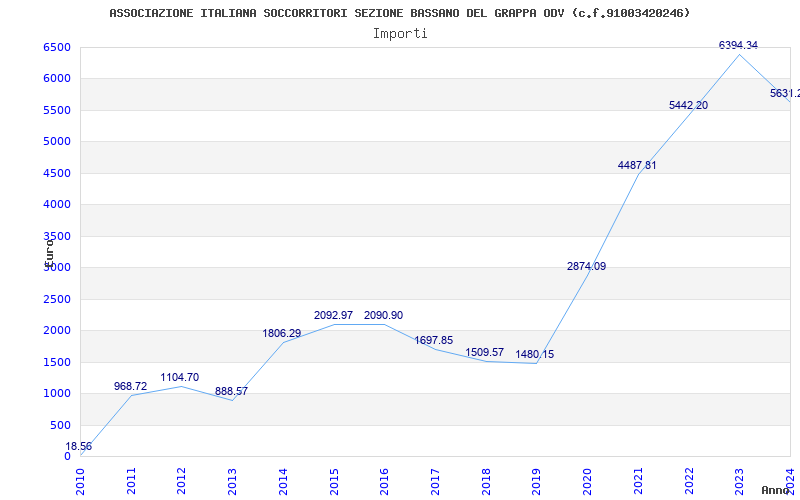Click x-axis year 2023
Viewport: 800px width, 500px height.
point(738,481)
